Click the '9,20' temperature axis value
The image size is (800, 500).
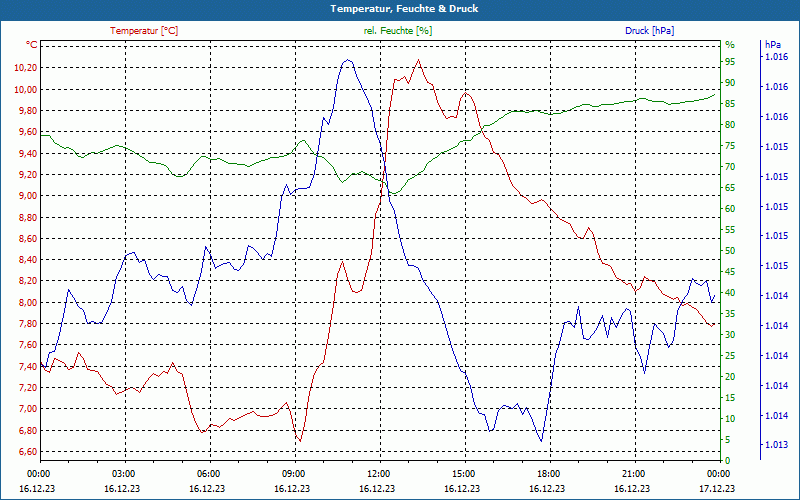pos(28,174)
